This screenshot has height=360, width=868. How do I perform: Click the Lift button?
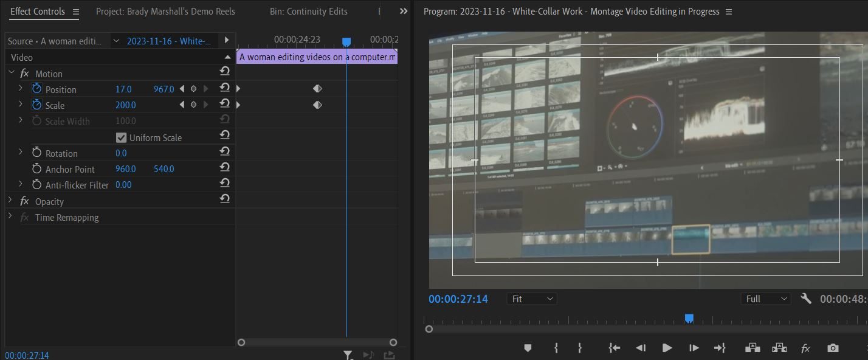tap(753, 348)
